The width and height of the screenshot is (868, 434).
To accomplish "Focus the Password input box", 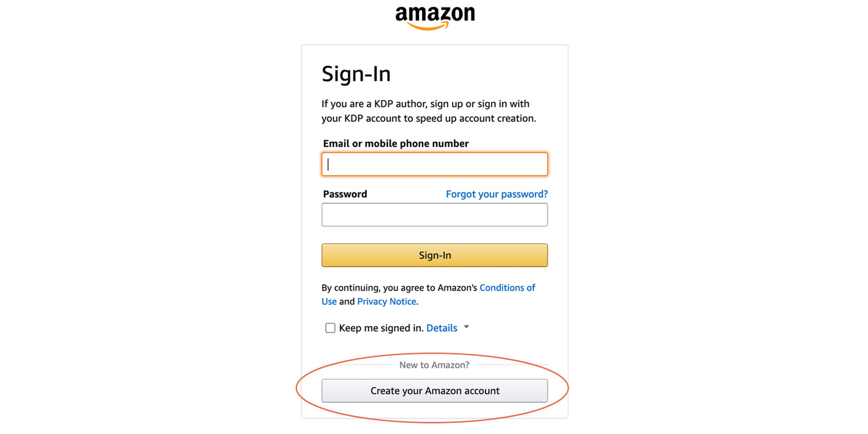I will pos(434,215).
